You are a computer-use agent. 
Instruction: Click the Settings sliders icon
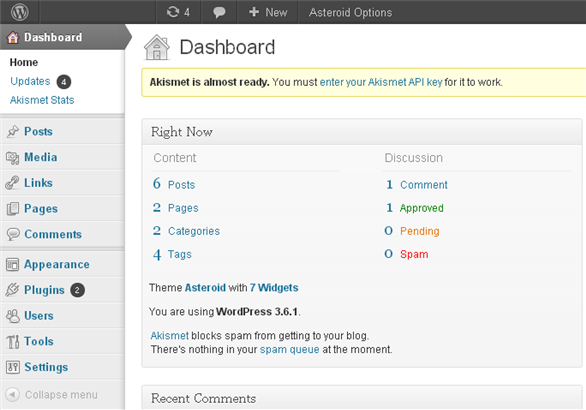13,367
